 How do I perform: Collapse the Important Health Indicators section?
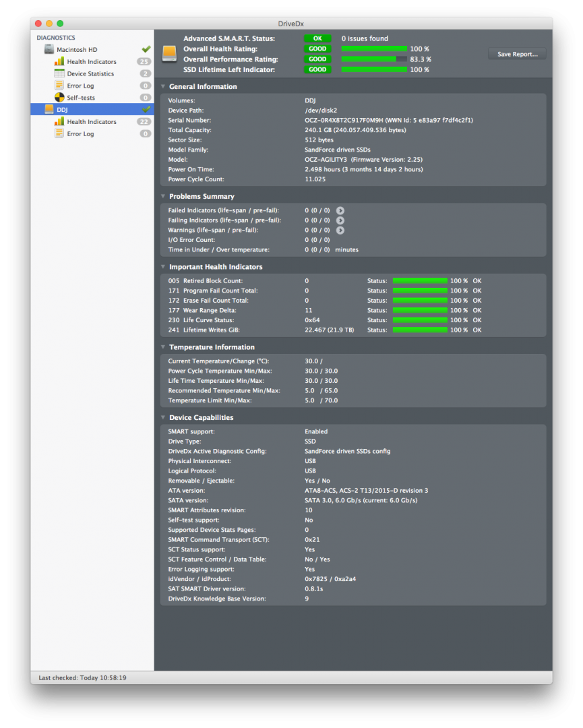163,267
